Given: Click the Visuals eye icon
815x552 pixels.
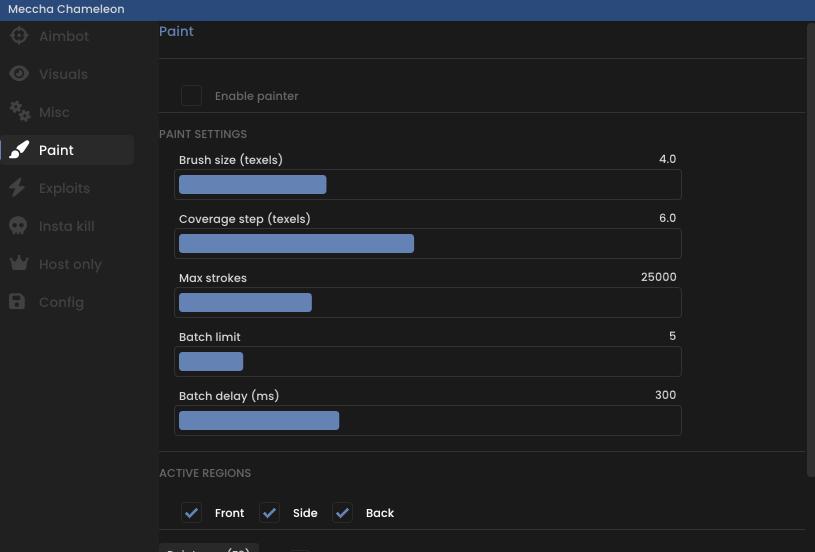Looking at the screenshot, I should point(19,74).
